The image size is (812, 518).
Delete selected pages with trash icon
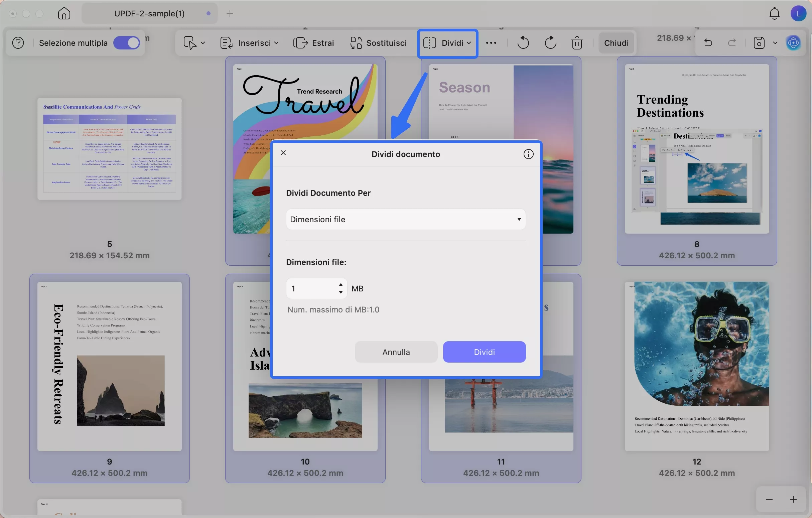point(577,43)
